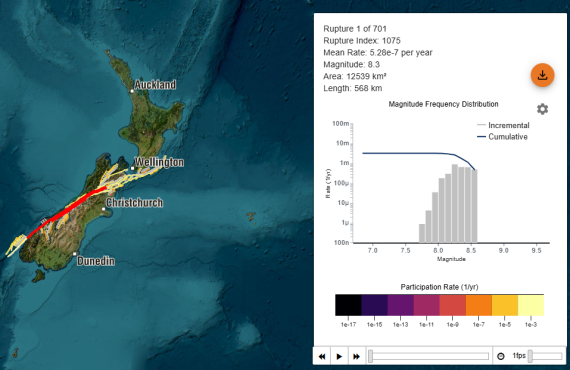Viewport: 570px width, 370px height.
Task: Play the rupture animation
Action: 339,357
